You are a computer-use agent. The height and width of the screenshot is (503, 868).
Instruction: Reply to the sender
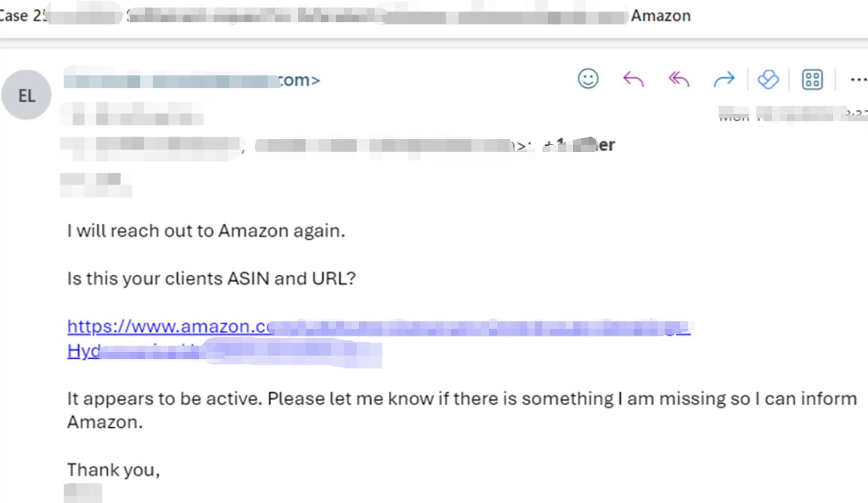pos(633,79)
